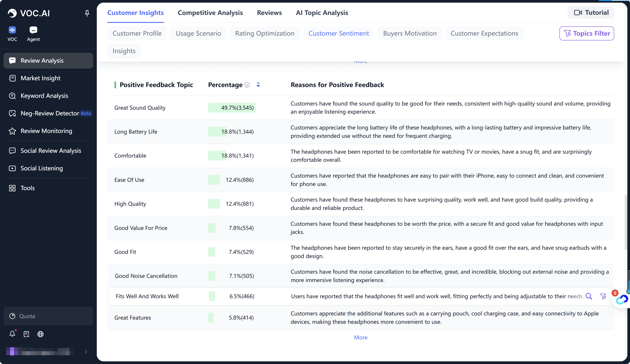
Task: Click Percentage info circle icon
Action: click(247, 85)
